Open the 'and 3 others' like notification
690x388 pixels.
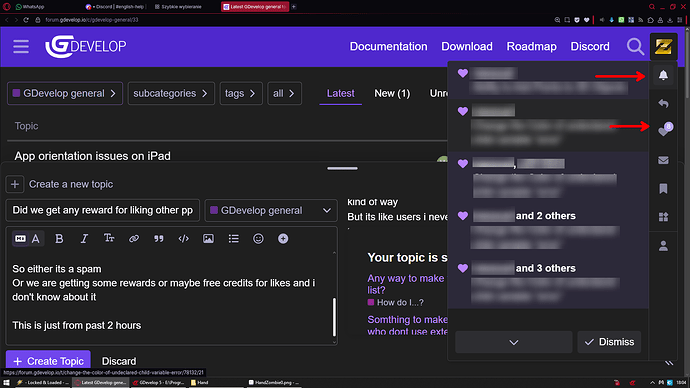coord(547,283)
